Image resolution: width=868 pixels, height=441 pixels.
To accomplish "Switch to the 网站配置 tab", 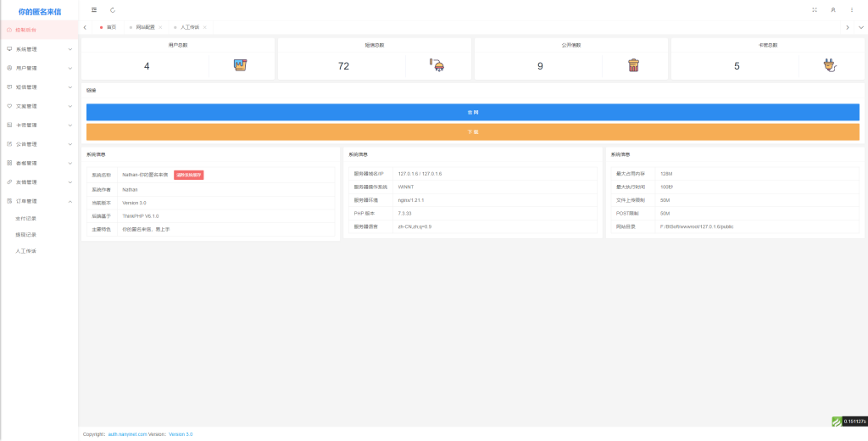I will coord(145,27).
